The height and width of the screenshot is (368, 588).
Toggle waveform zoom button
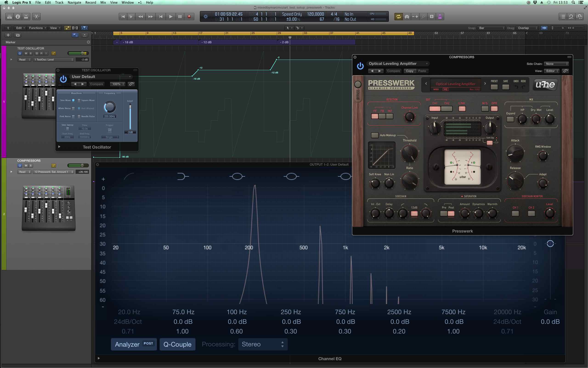click(544, 28)
